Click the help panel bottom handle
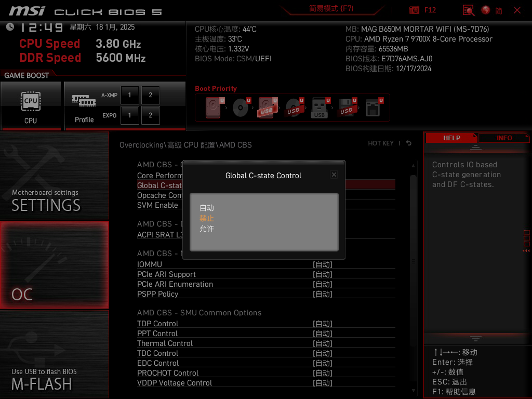 point(476,338)
